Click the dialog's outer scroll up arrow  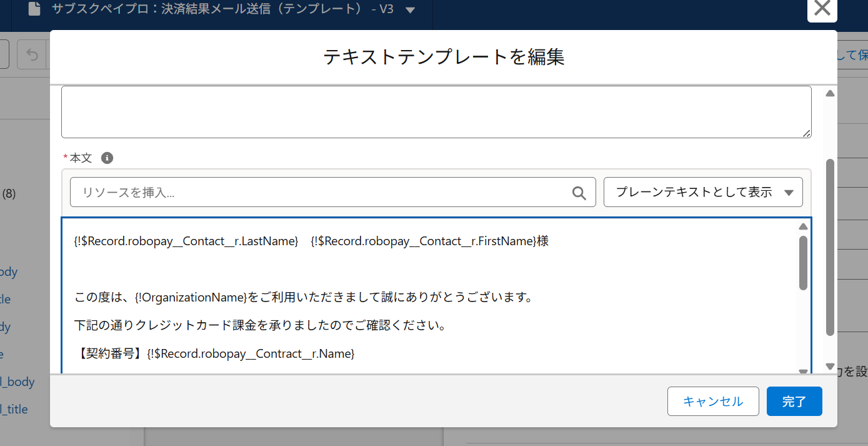tap(830, 94)
